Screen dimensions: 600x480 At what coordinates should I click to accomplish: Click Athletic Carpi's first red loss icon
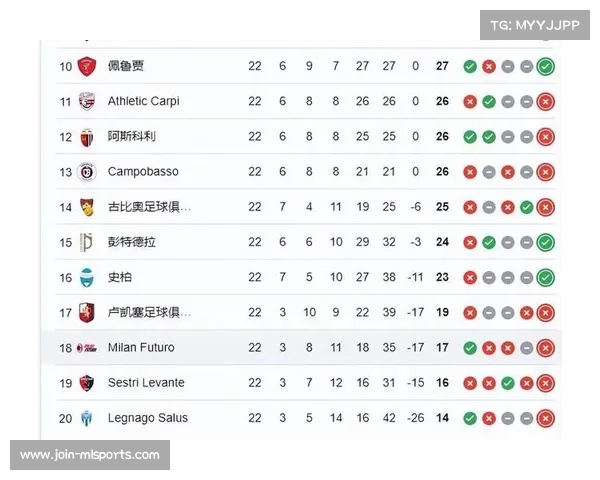[x=470, y=102]
